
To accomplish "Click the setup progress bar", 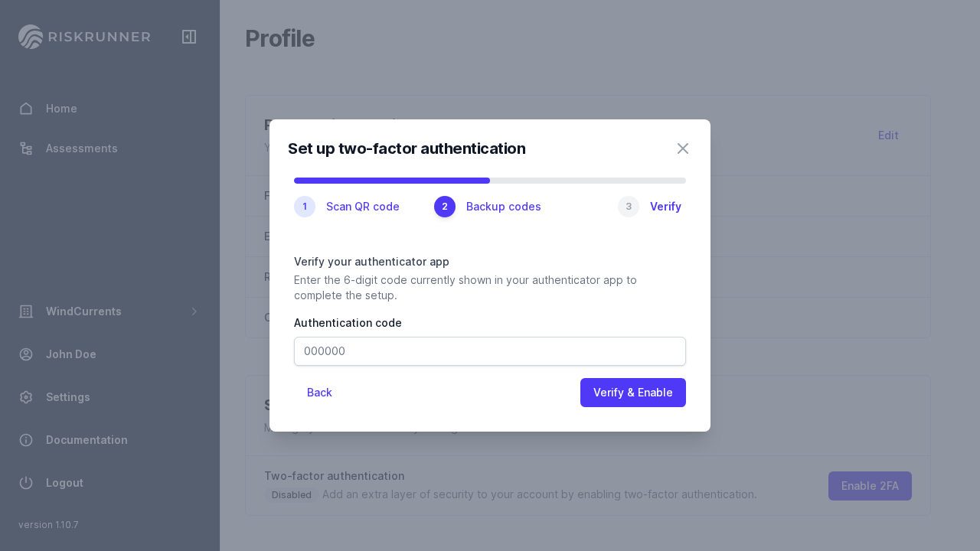I will pos(490,181).
